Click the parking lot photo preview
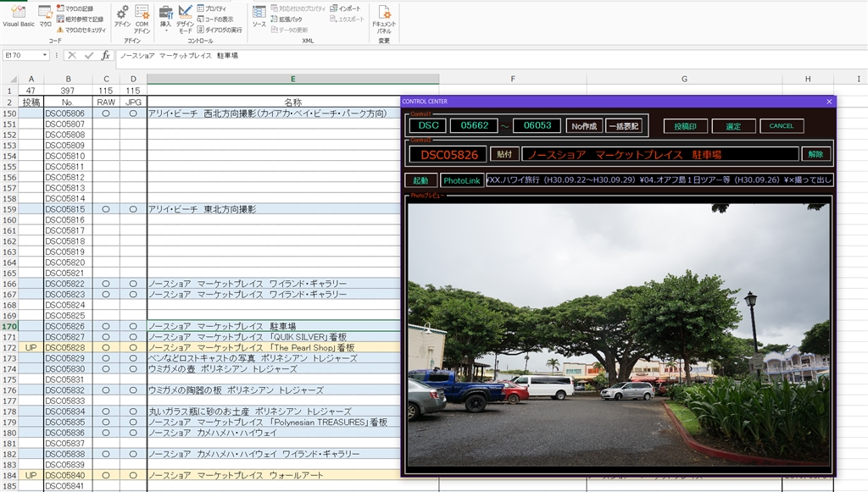Screen dimensions: 868x492 pyautogui.click(x=618, y=334)
